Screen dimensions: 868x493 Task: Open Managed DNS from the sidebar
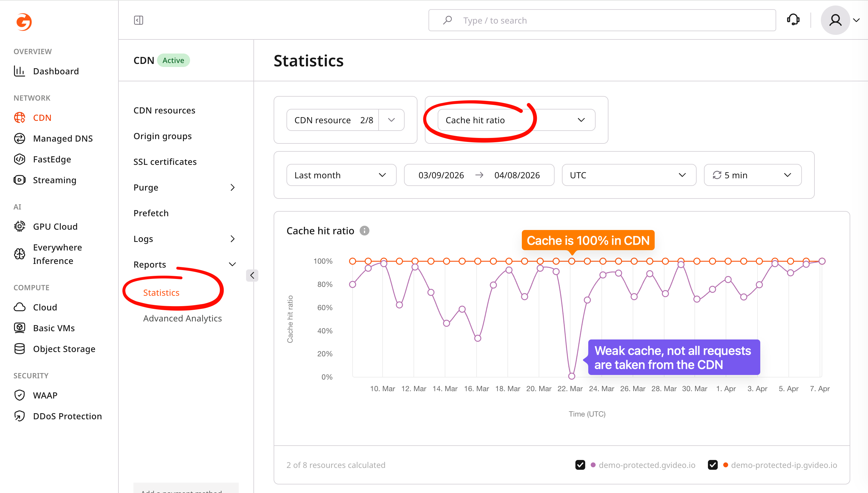63,139
